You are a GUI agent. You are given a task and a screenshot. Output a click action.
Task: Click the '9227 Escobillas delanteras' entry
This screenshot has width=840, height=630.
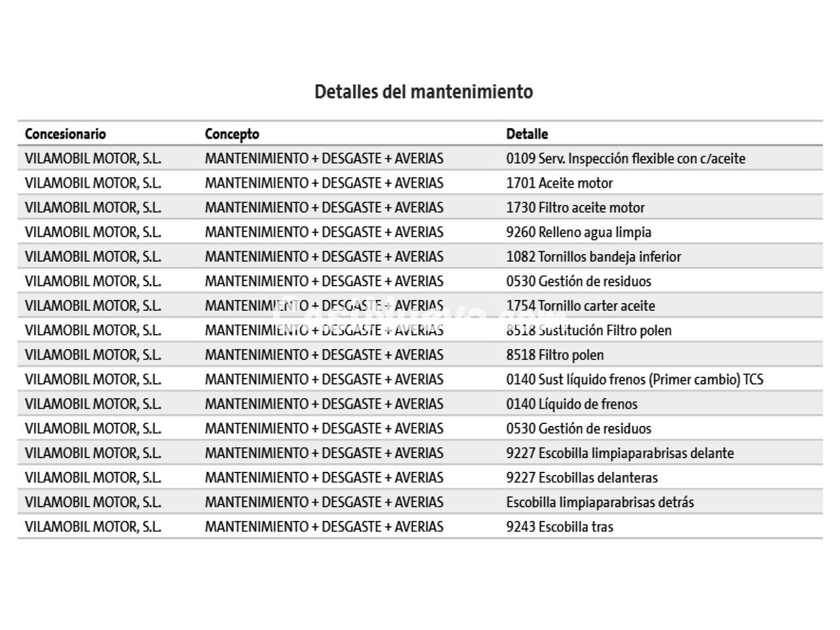(581, 478)
